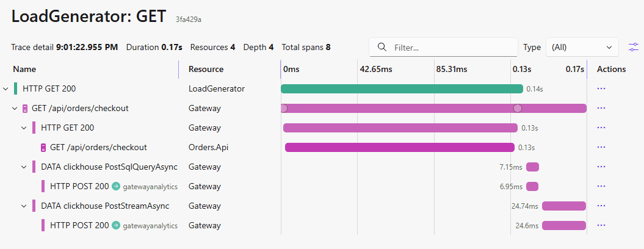The height and width of the screenshot is (249, 644).
Task: Select the 24.74ms PostStreamAsync span bar
Action: 563,206
